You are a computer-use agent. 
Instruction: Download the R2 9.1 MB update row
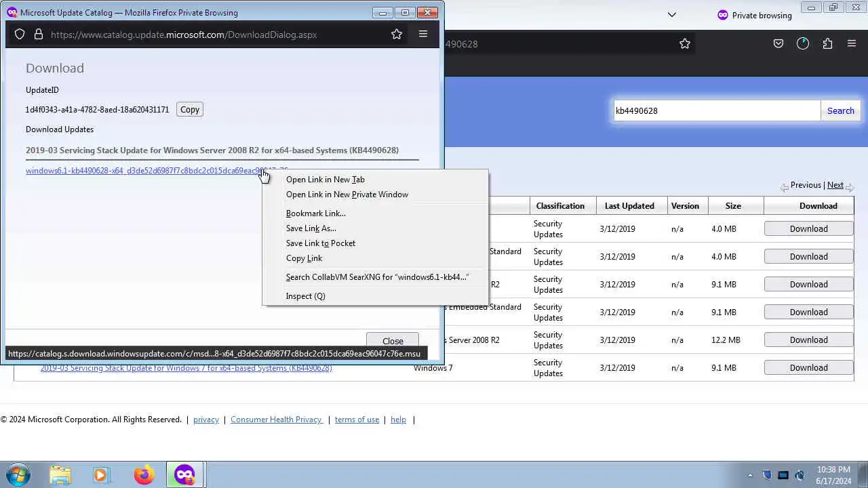(x=808, y=285)
